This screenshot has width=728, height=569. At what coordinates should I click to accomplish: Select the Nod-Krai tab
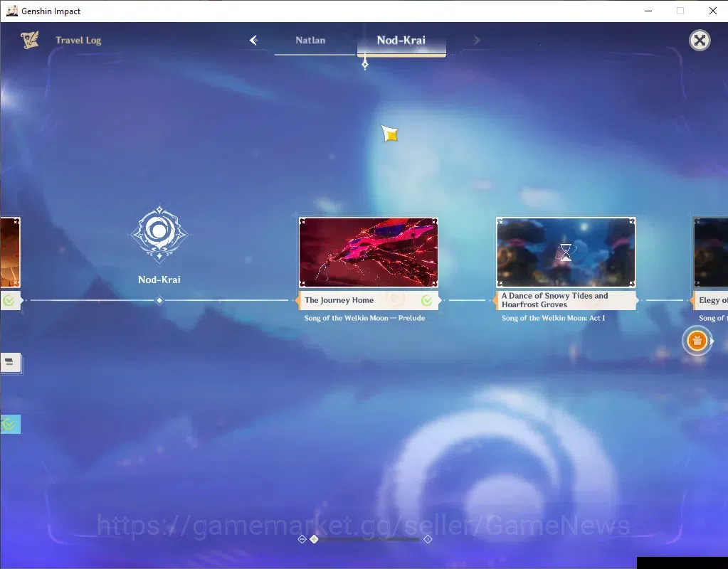tap(401, 41)
